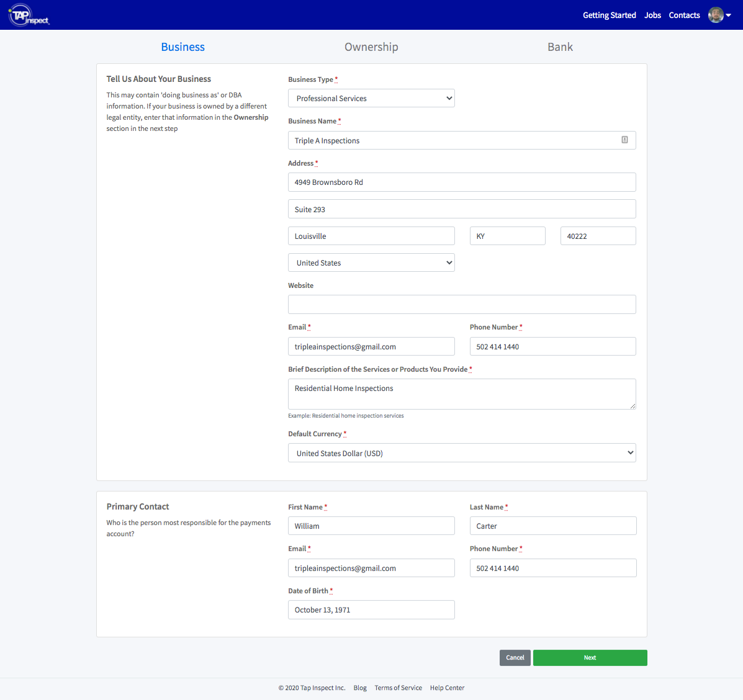The height and width of the screenshot is (700, 743).
Task: Open Jobs in the top navigation
Action: [x=652, y=15]
